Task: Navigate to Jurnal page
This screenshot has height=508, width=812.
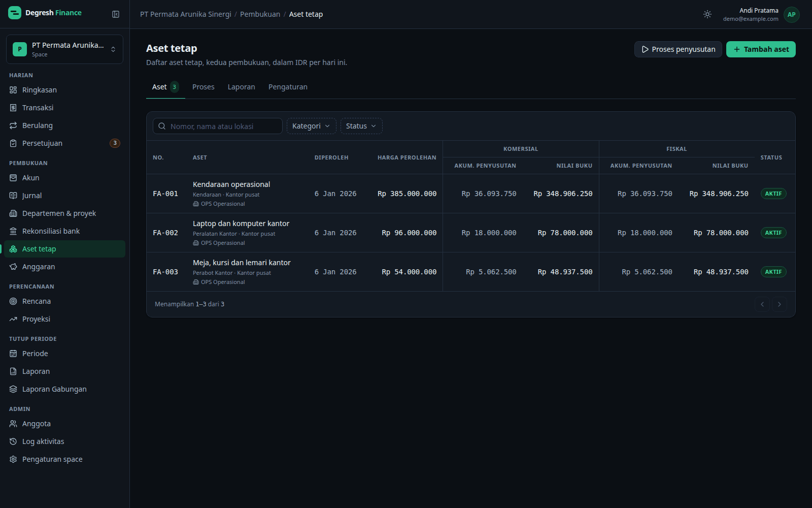Action: [x=64, y=196]
